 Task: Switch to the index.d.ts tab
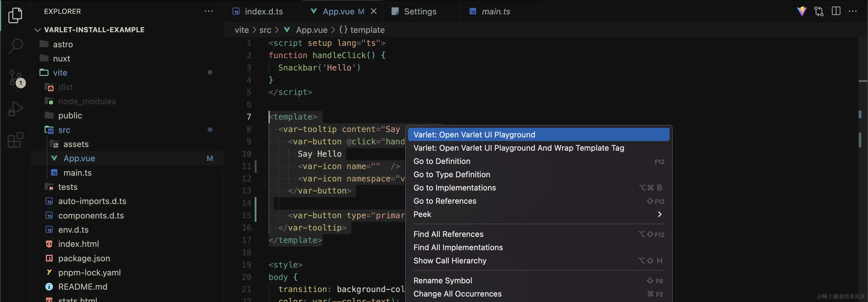(263, 11)
